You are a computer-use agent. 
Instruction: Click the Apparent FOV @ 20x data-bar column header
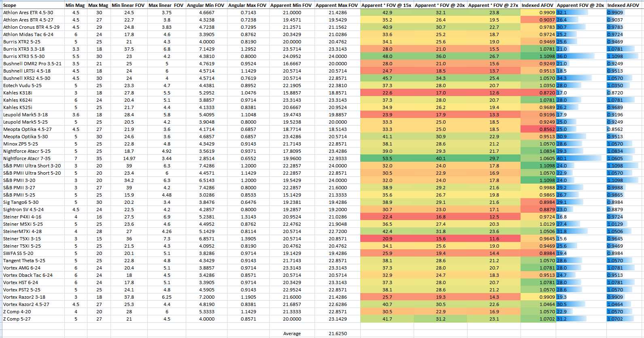tap(580, 5)
